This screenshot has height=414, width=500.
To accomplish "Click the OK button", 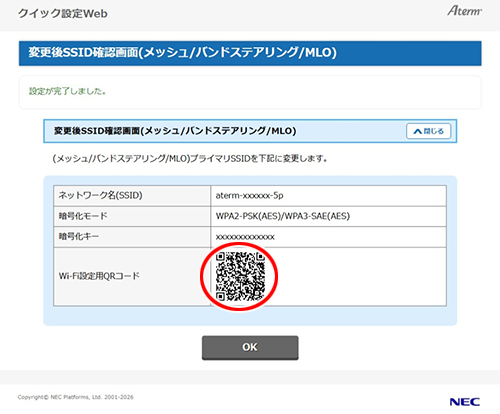I will [250, 347].
